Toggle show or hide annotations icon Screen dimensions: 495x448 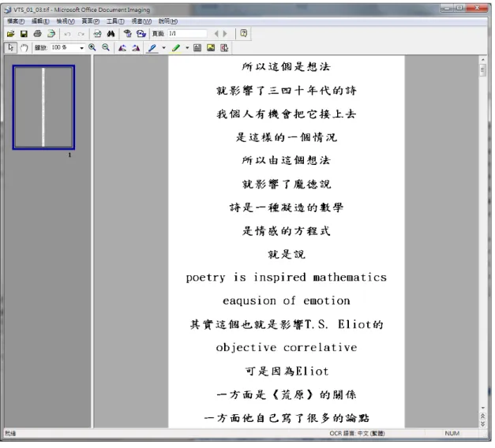224,48
